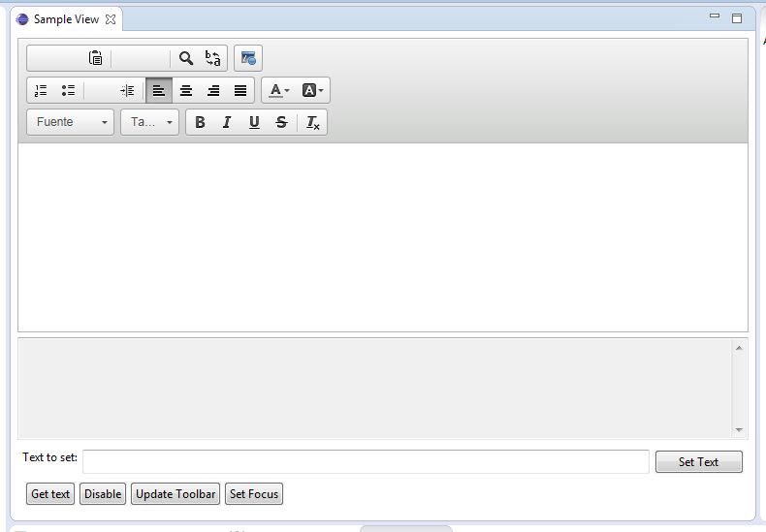The height and width of the screenshot is (532, 766).
Task: Click the remove format icon
Action: coord(312,122)
